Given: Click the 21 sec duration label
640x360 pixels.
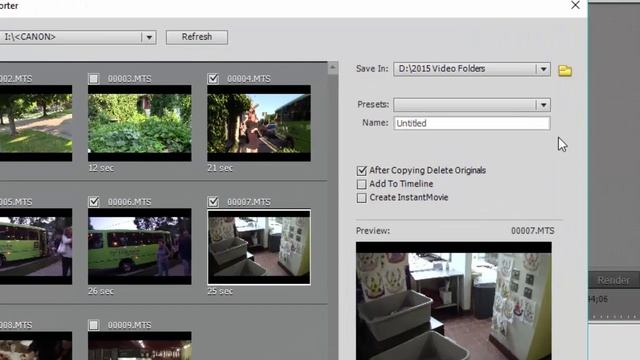Looking at the screenshot, I should [x=220, y=168].
